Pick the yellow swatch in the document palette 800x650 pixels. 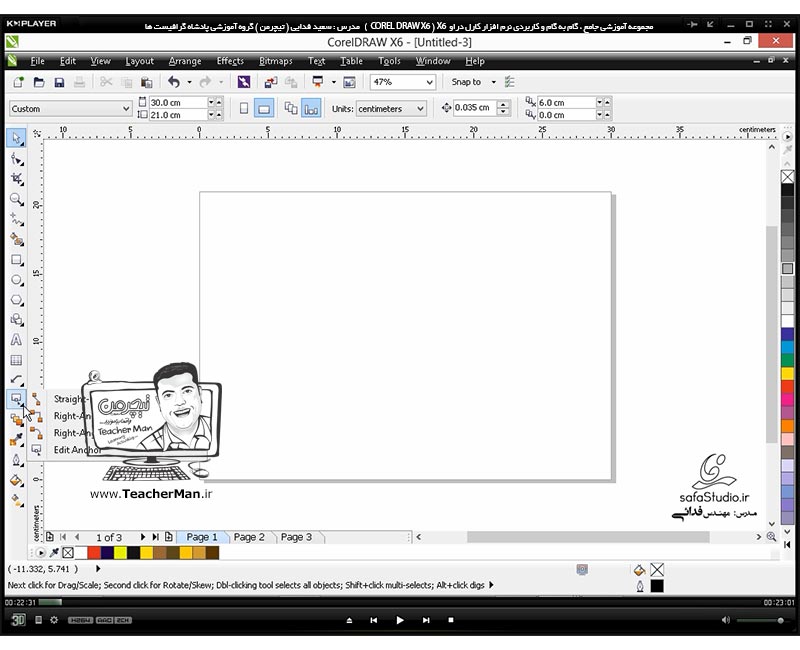pyautogui.click(x=120, y=553)
